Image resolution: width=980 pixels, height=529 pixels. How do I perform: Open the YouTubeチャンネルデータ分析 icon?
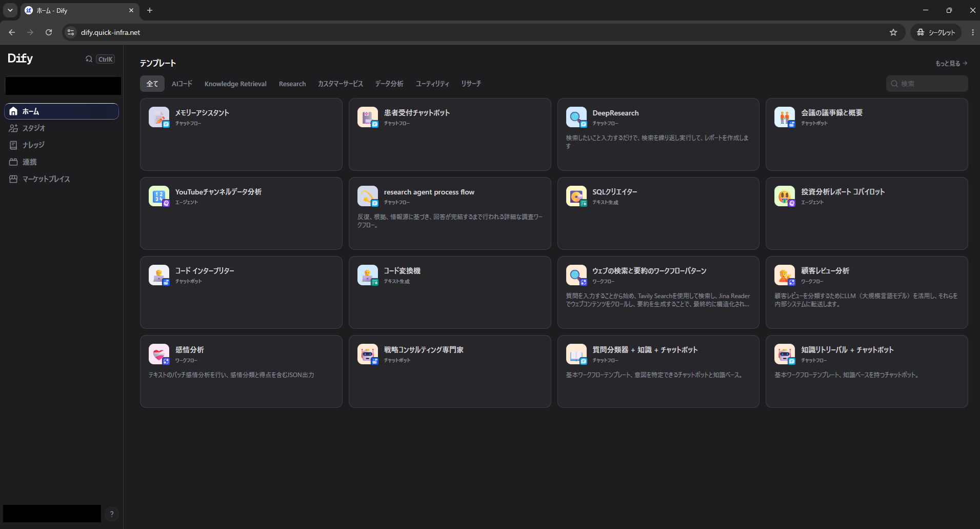pyautogui.click(x=159, y=196)
